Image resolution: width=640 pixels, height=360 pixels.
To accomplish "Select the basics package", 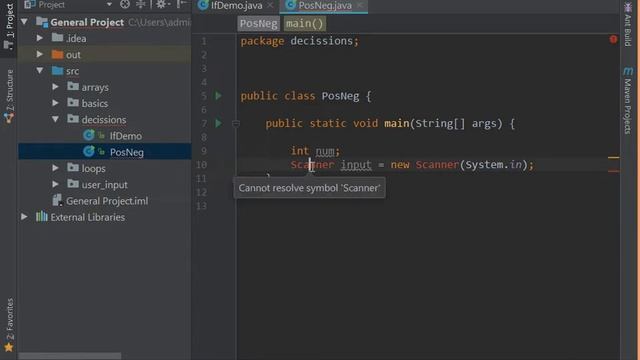I will [95, 104].
